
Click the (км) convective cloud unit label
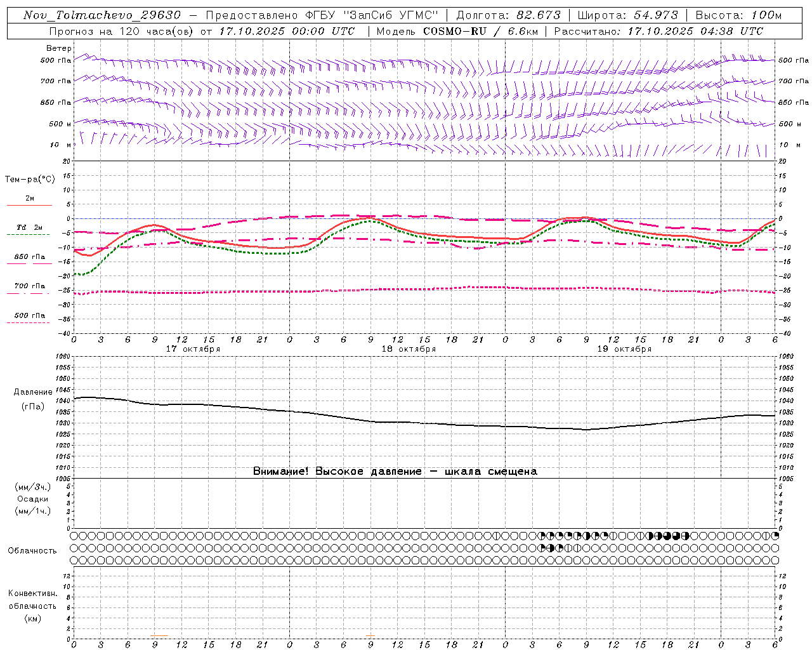(32, 618)
